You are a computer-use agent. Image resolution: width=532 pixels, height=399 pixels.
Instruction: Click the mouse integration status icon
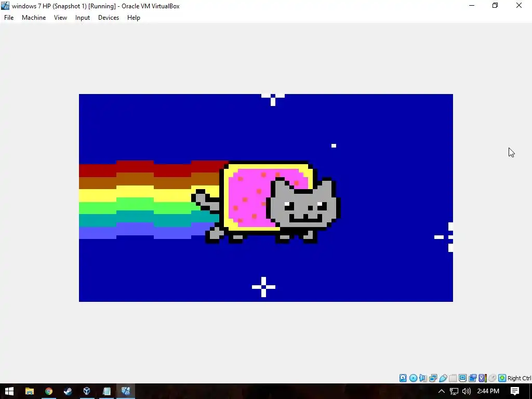click(x=493, y=378)
